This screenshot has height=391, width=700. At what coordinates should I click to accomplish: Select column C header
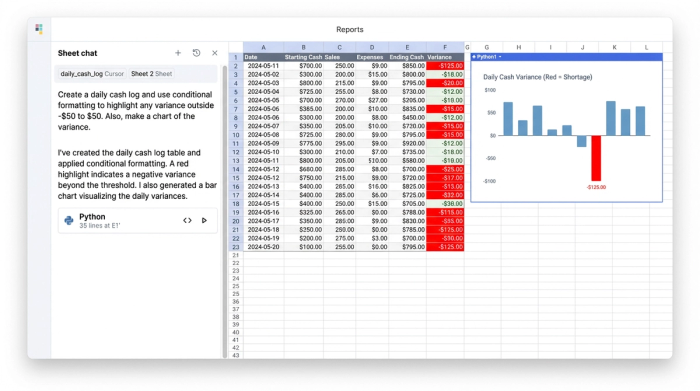point(339,47)
